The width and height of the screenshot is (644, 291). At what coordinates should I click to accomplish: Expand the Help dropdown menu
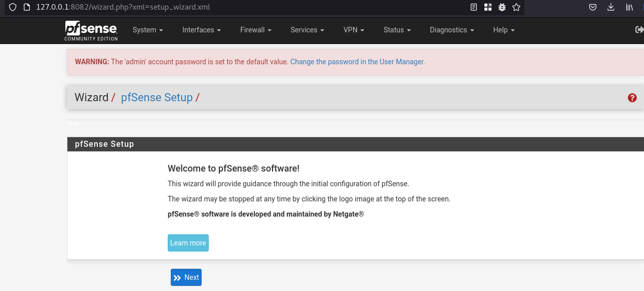point(504,30)
